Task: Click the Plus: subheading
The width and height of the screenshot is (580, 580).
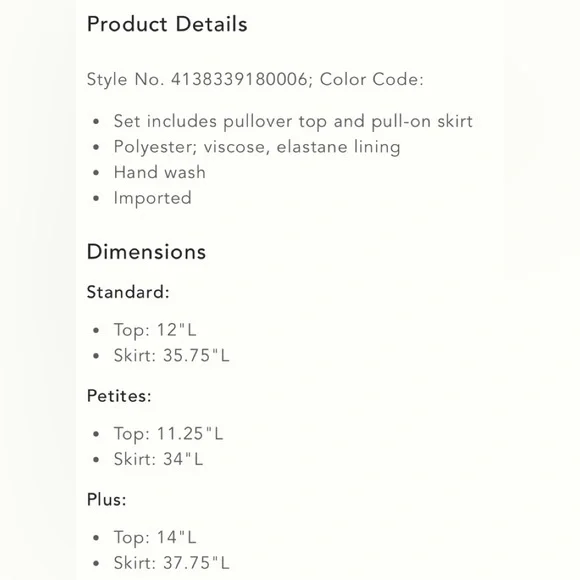Action: click(x=107, y=500)
